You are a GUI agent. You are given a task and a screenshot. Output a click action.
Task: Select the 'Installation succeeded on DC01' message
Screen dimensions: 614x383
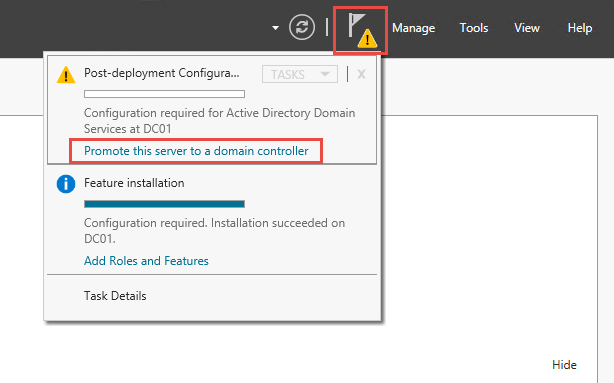215,230
